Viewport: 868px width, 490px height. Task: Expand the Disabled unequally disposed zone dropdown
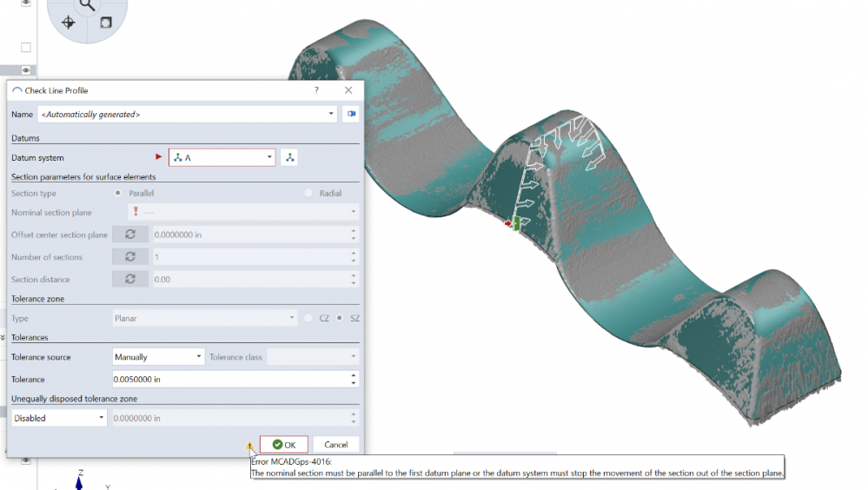(x=59, y=418)
